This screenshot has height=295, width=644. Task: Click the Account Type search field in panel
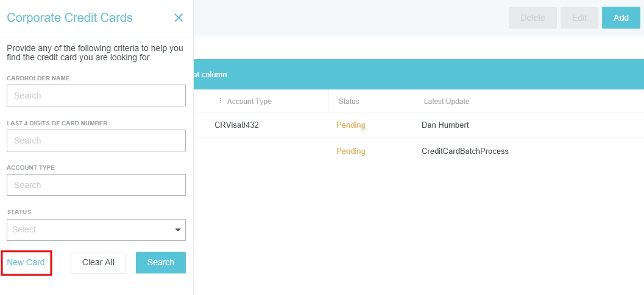(x=96, y=185)
